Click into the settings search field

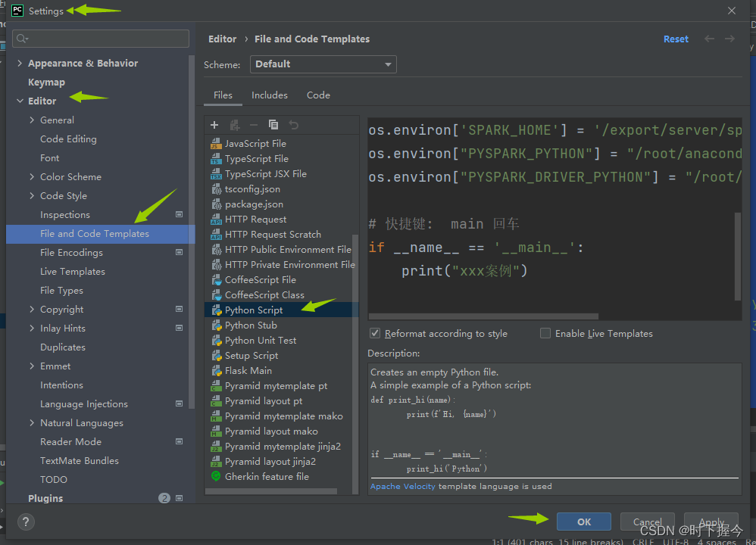pos(101,39)
